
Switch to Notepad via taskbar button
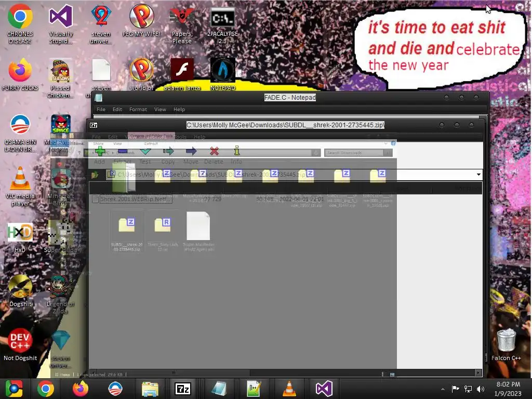pos(219,389)
